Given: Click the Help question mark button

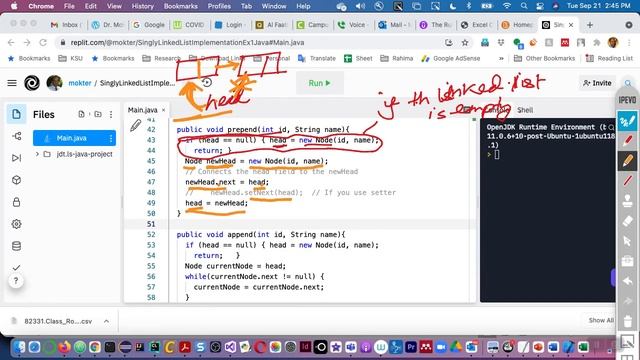Looking at the screenshot, I should click(16, 281).
